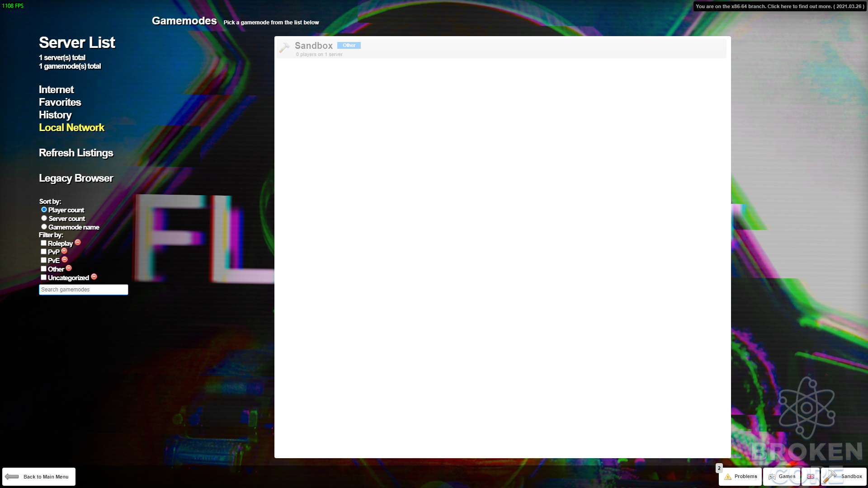Check the PvE filter checkbox
This screenshot has height=488, width=868.
[43, 260]
